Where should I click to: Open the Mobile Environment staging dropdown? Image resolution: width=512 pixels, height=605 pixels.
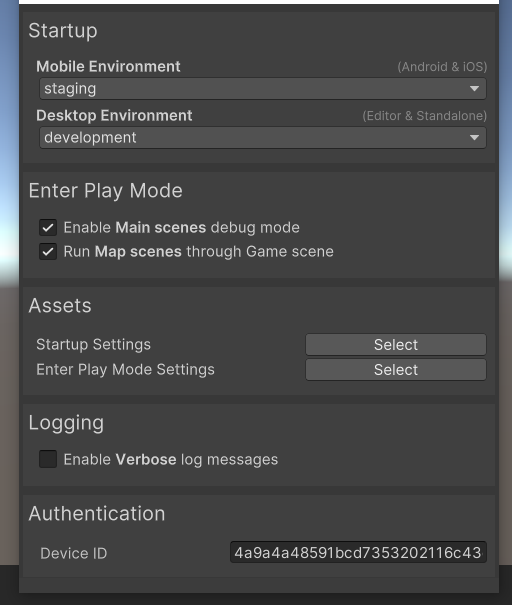[263, 89]
